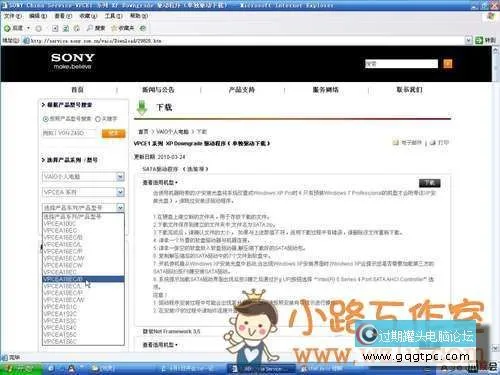Viewport: 500px width, 375px height.
Task: Go to 首页 in the Sony navigation bar
Action: tap(77, 90)
